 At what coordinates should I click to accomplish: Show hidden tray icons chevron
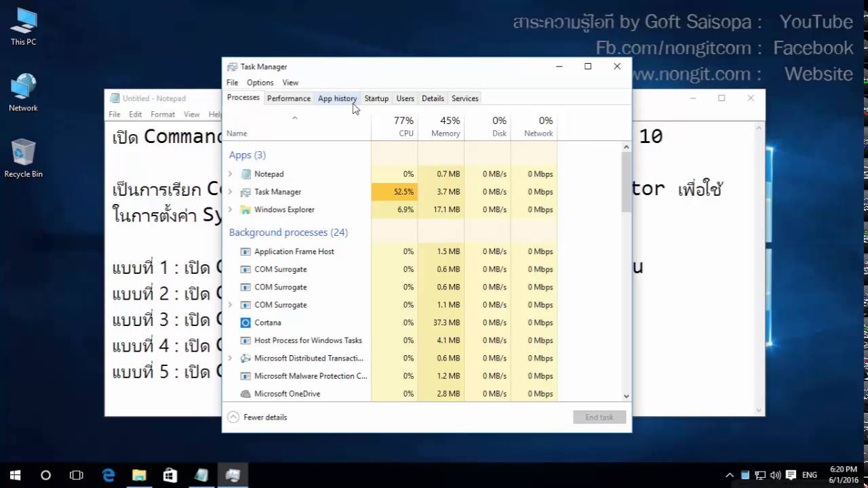tap(730, 475)
